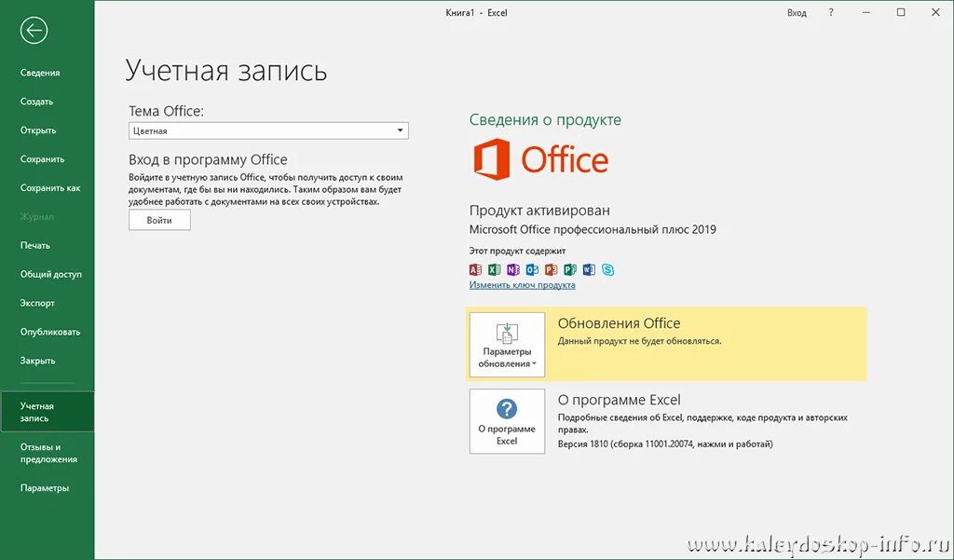Click the Excel app icon in product list

tap(494, 269)
